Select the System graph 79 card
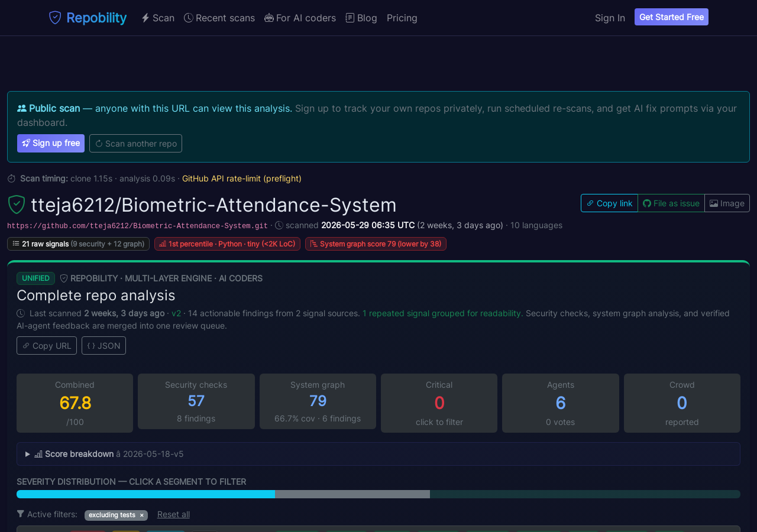 (318, 401)
